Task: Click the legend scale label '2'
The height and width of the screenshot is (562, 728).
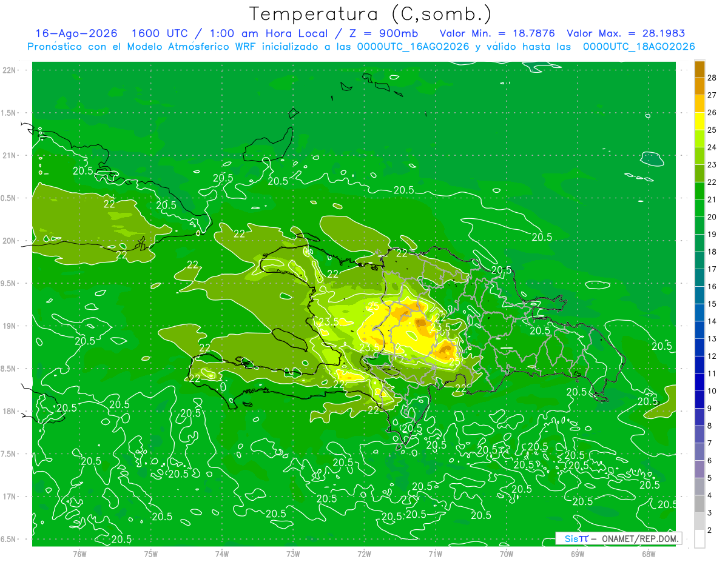Action: tap(710, 530)
